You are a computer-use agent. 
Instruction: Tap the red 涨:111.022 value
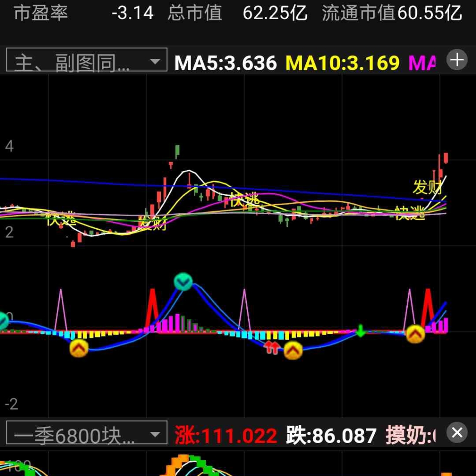pos(226,436)
